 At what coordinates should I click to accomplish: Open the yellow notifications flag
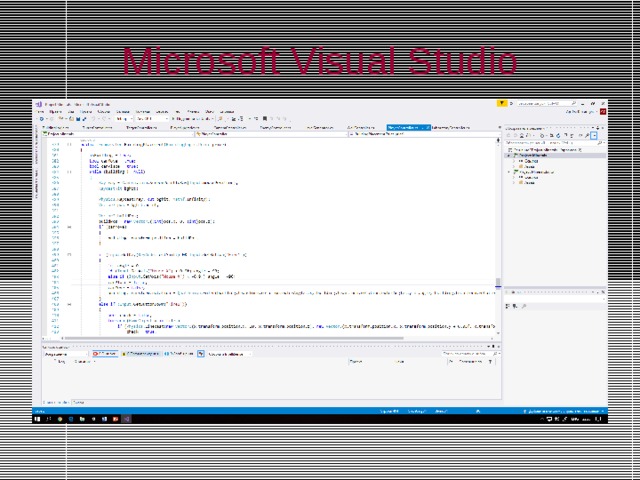point(502,103)
